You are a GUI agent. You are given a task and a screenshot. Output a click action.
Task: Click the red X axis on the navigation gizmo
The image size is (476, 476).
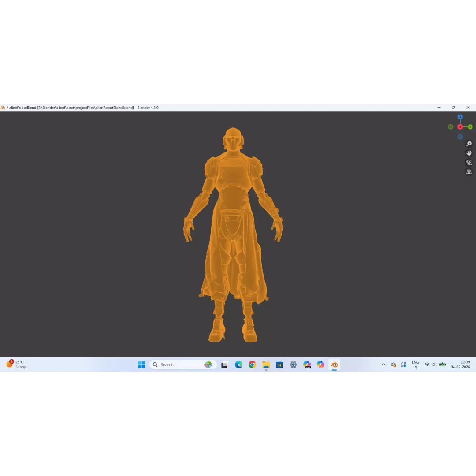(x=460, y=126)
